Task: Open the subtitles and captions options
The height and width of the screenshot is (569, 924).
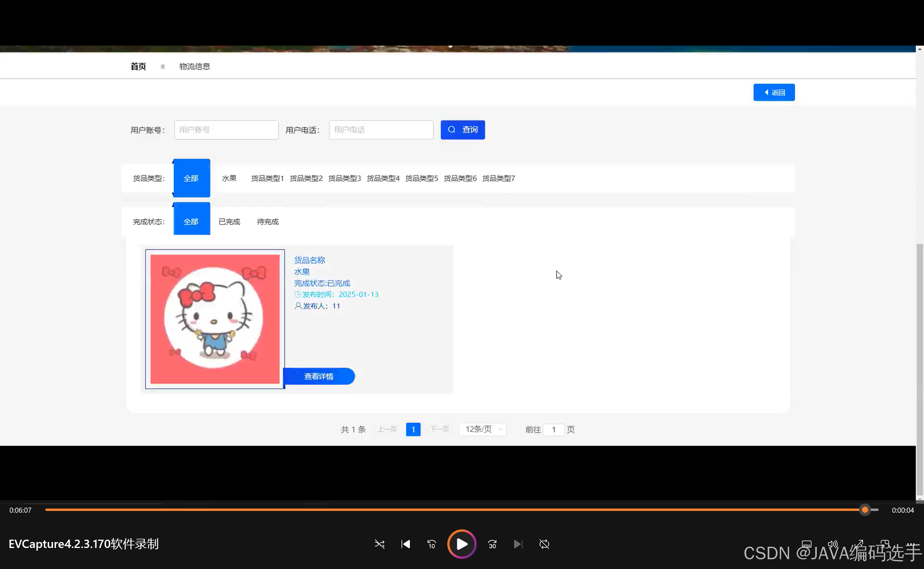Action: [807, 544]
